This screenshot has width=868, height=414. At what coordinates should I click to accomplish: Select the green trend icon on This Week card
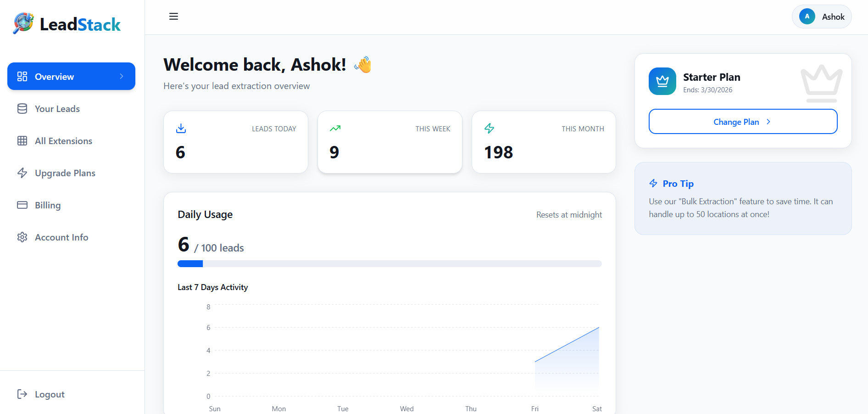coord(335,129)
